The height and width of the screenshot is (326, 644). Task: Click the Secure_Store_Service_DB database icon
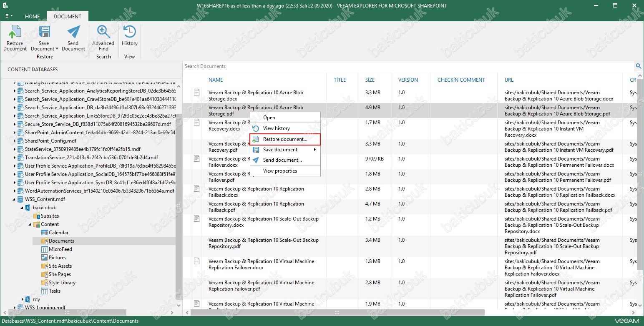click(20, 124)
